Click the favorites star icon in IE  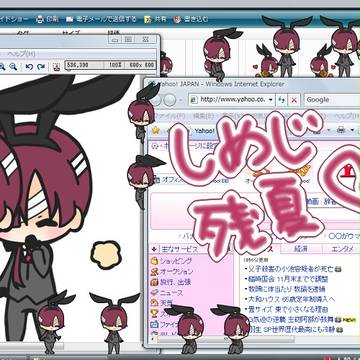155,130
